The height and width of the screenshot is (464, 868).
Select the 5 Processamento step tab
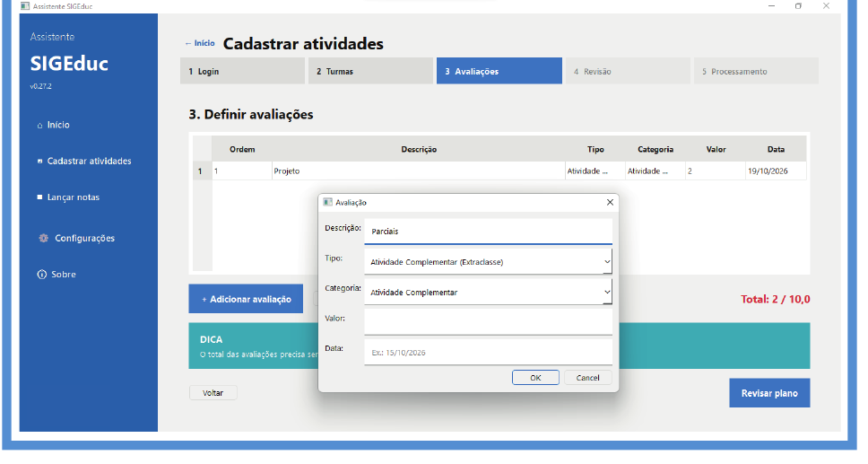756,72
